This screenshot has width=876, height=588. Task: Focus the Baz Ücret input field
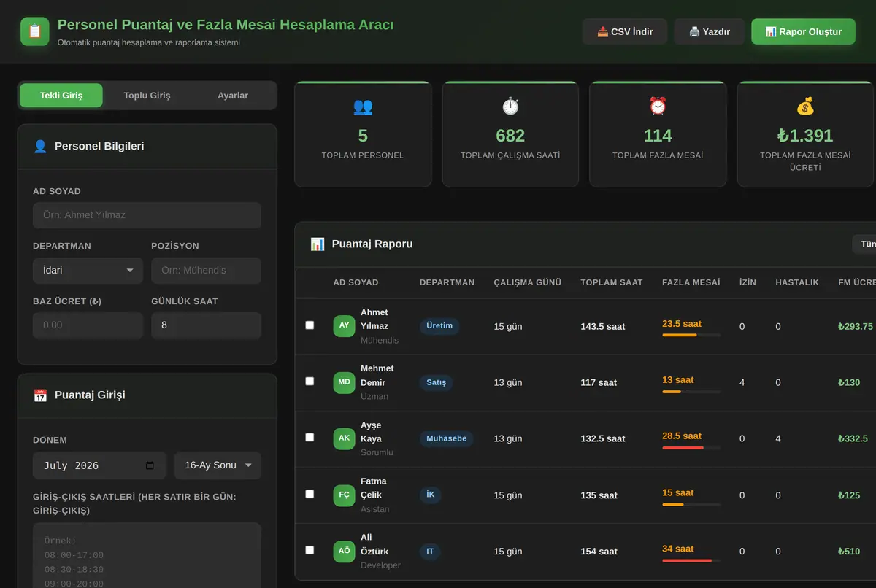click(88, 325)
